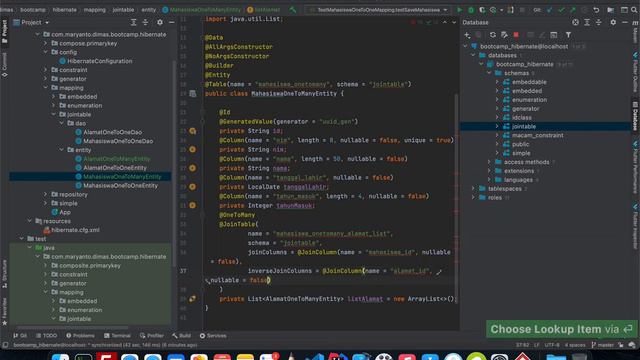
Task: Hide the Project panel with minus icon
Action: coord(171,22)
